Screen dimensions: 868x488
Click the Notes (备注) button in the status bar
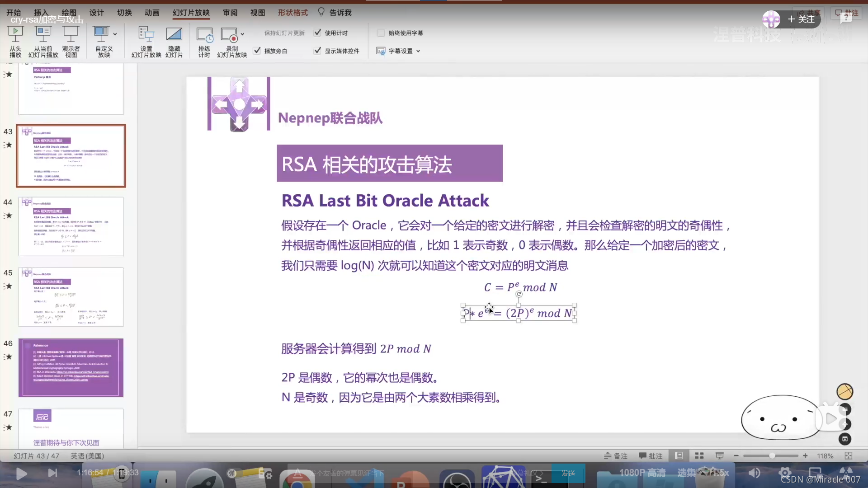616,455
